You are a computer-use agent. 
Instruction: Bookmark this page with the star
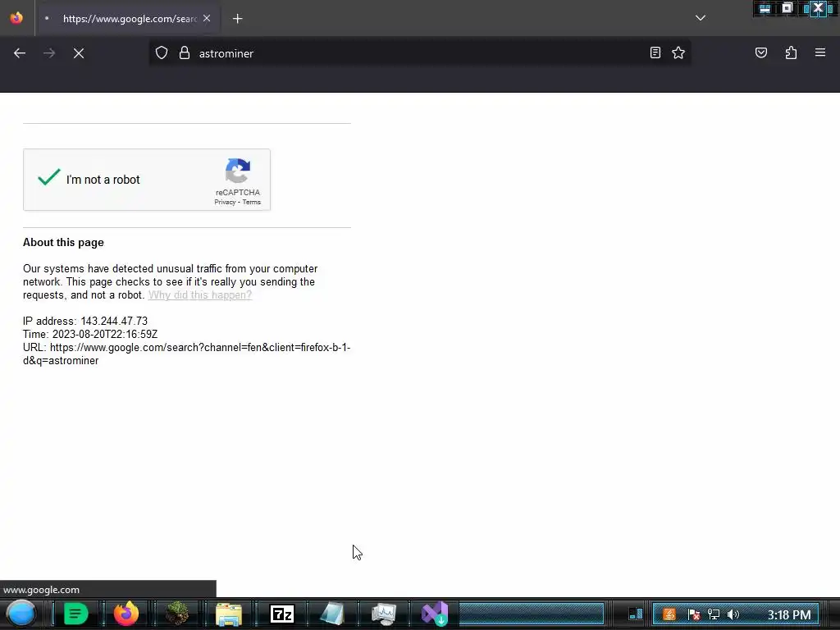678,52
